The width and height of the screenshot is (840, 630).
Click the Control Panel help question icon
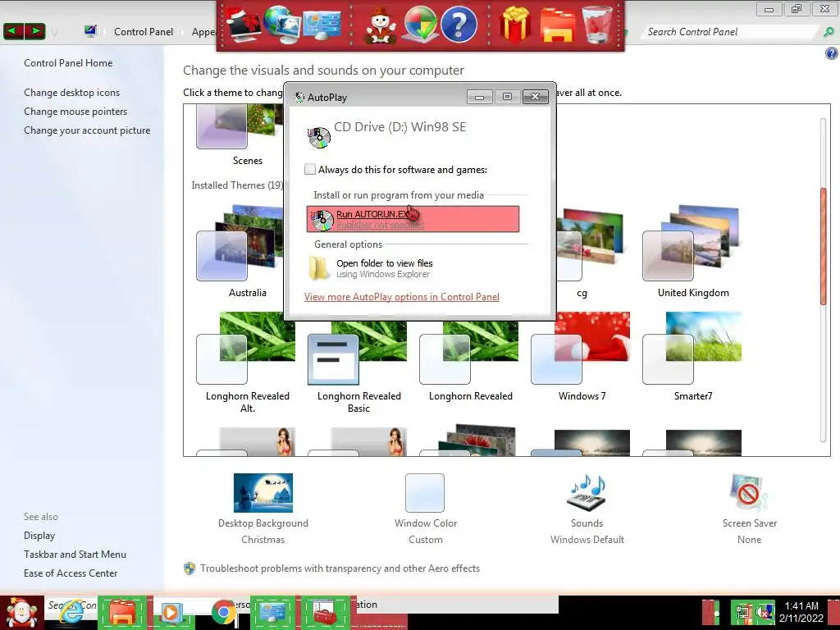point(832,53)
